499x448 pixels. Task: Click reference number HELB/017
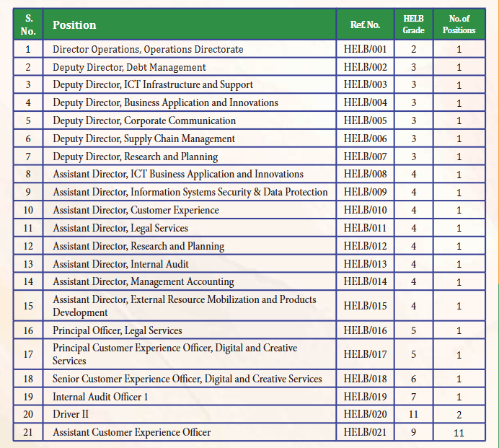tap(365, 354)
